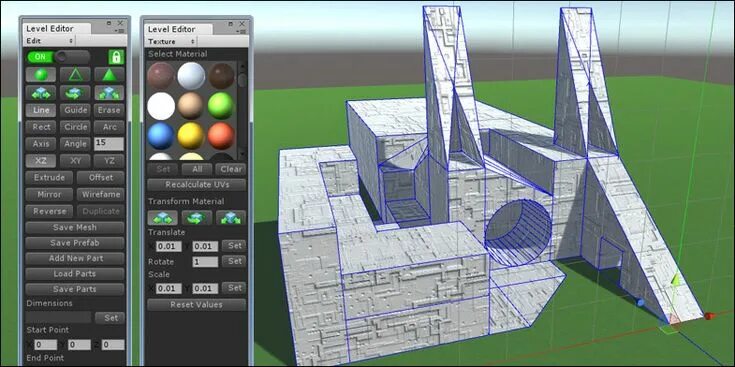Screen dimensions: 735x367
Task: Select the green sphere vertex mode icon
Action: (41, 75)
